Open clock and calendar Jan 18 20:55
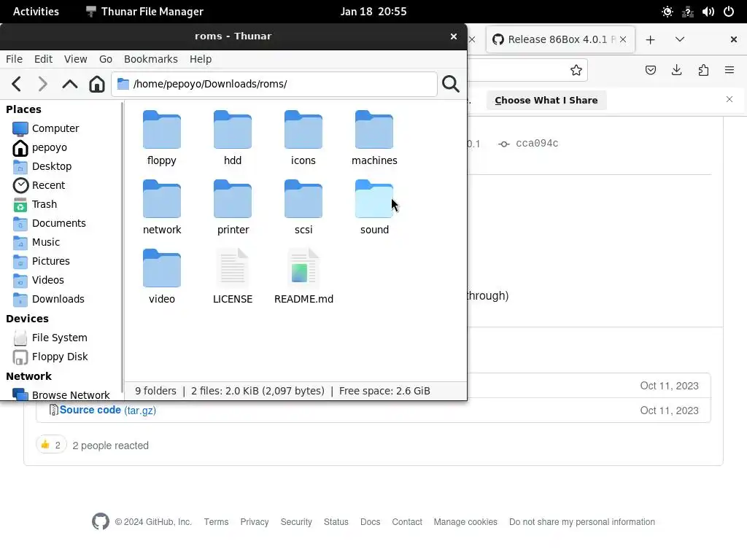 [373, 12]
